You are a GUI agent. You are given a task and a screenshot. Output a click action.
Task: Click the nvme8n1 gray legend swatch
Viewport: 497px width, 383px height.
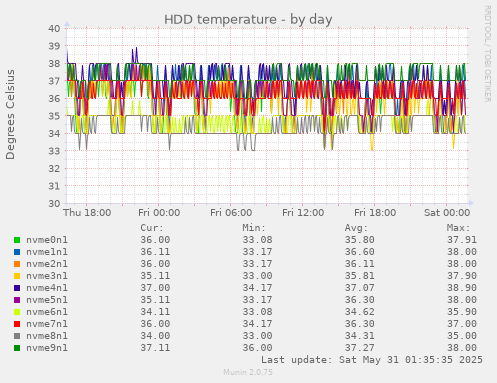tap(17, 336)
